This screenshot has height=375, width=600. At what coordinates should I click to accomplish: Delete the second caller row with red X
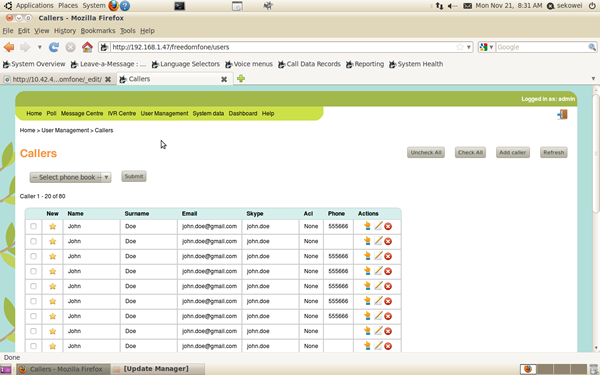[388, 241]
